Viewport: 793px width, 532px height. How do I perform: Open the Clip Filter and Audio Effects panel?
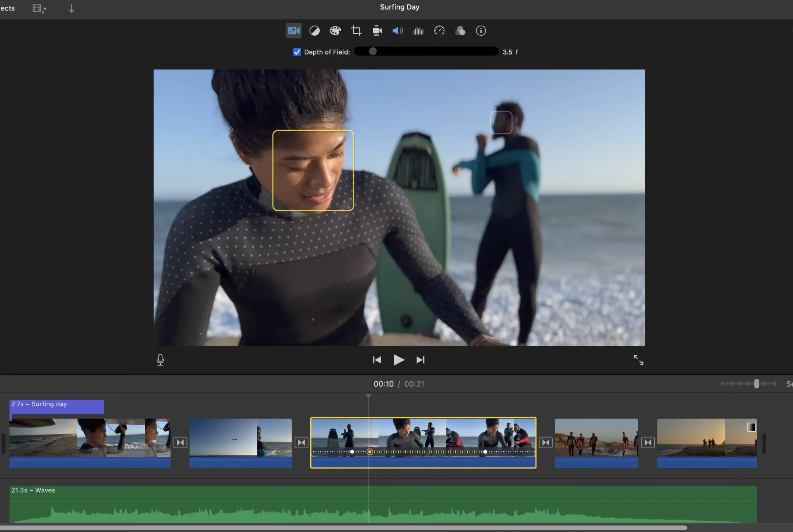tap(460, 30)
